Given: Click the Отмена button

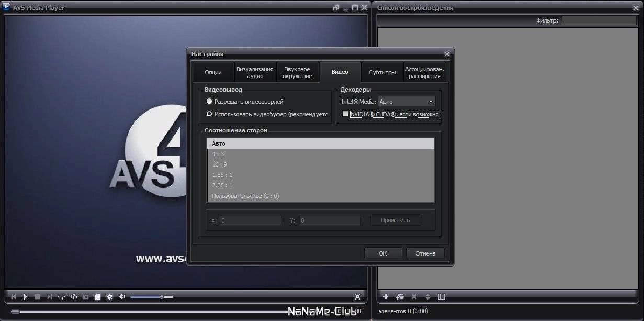Looking at the screenshot, I should click(x=425, y=253).
